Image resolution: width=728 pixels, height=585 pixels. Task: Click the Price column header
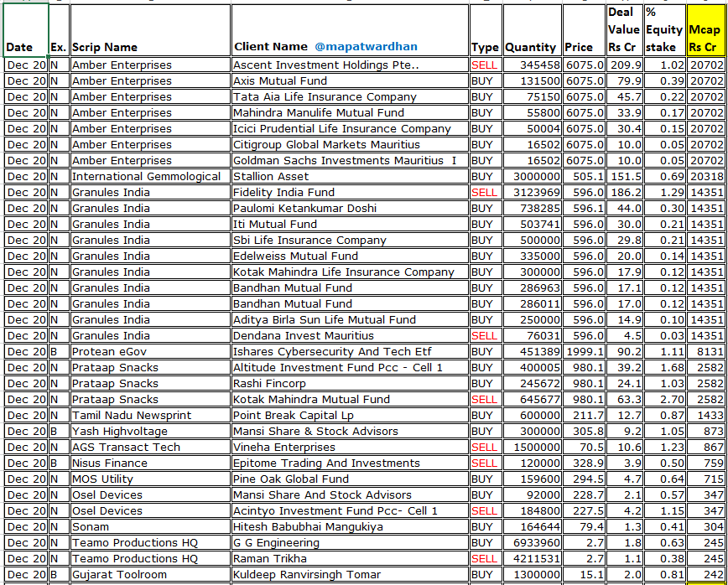click(x=584, y=30)
